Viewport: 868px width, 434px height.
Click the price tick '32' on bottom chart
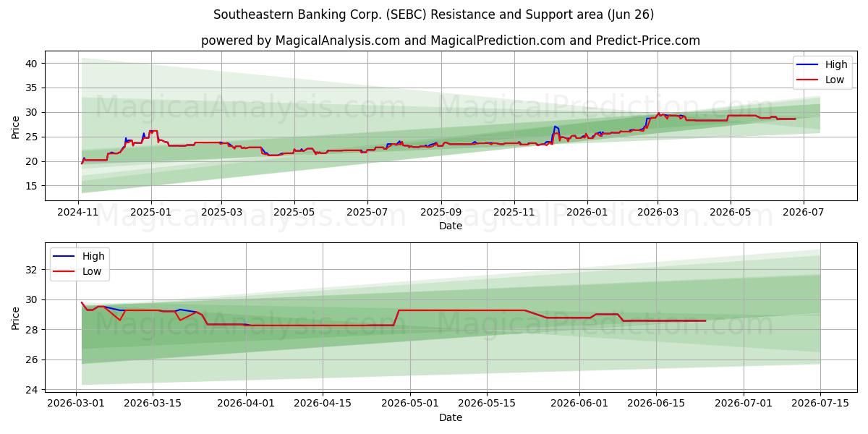tap(32, 270)
